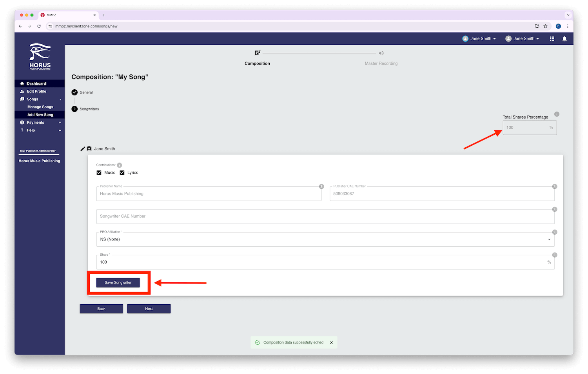Click the Total Shares Percentage field
Screen dimensions: 588x374
(530, 128)
